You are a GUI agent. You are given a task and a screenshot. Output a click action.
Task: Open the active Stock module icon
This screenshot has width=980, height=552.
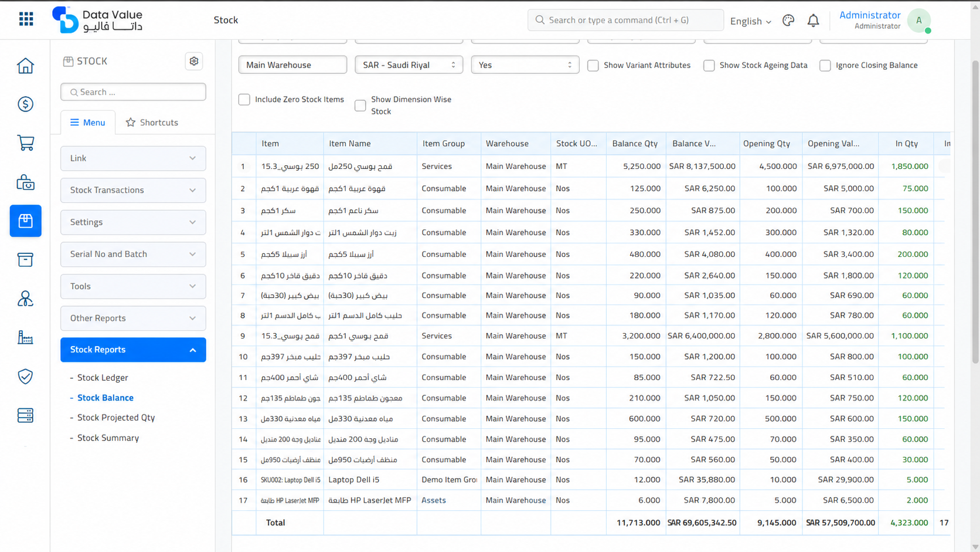click(25, 221)
